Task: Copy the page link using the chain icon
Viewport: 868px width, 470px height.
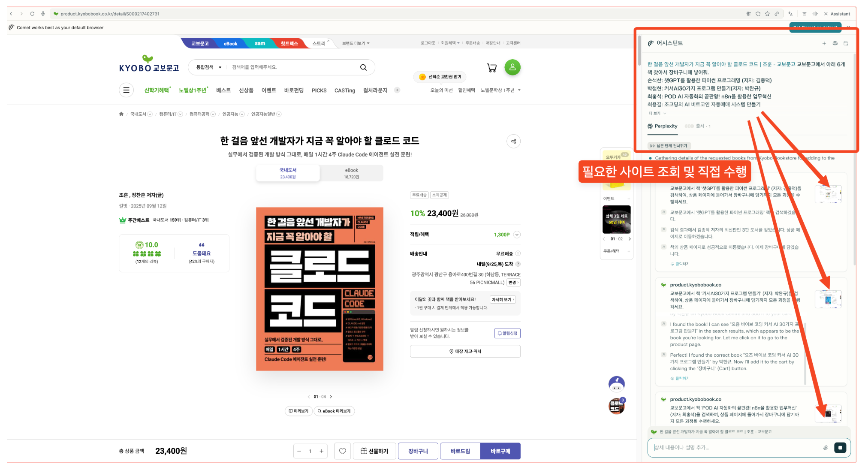Action: coord(777,14)
